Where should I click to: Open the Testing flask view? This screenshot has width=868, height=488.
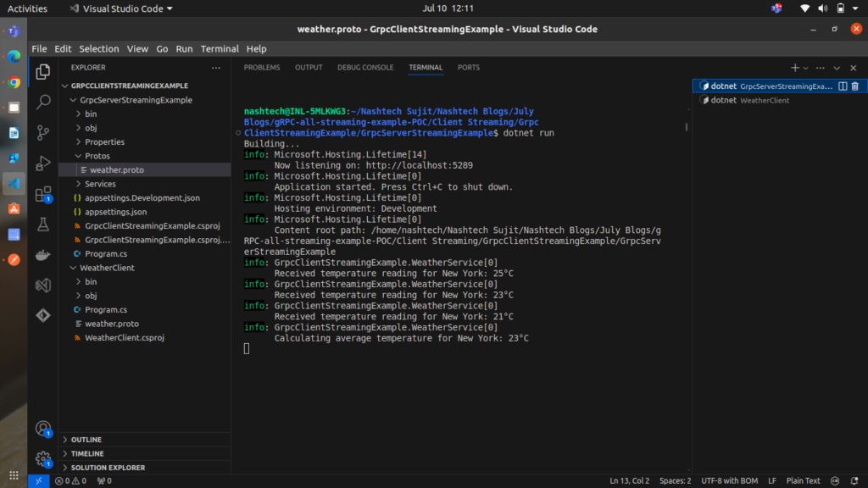[43, 225]
